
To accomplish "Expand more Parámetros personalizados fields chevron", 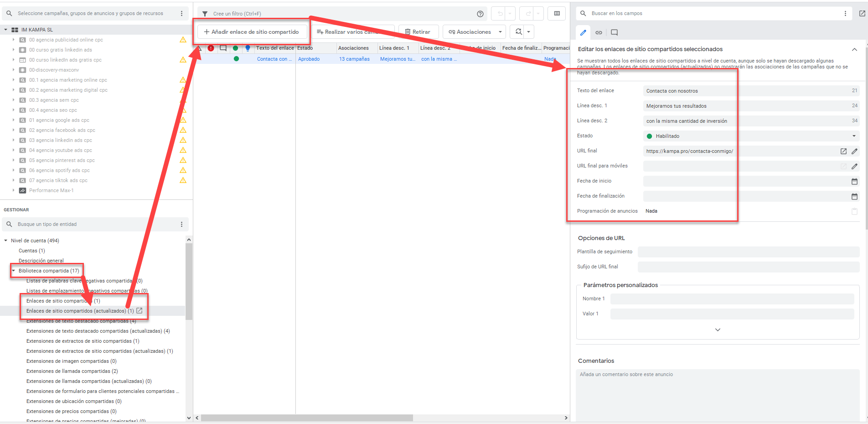I will [718, 330].
